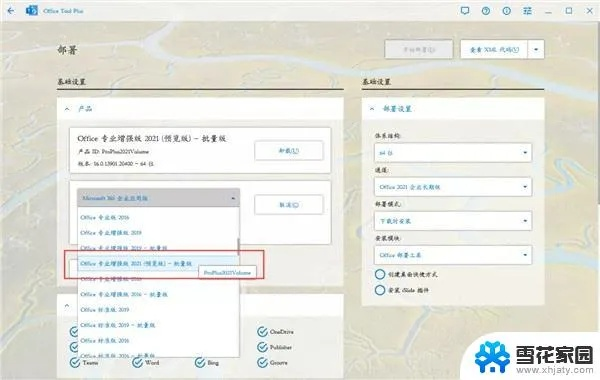Toggle the Word application checkbox
The height and width of the screenshot is (380, 600).
[137, 362]
